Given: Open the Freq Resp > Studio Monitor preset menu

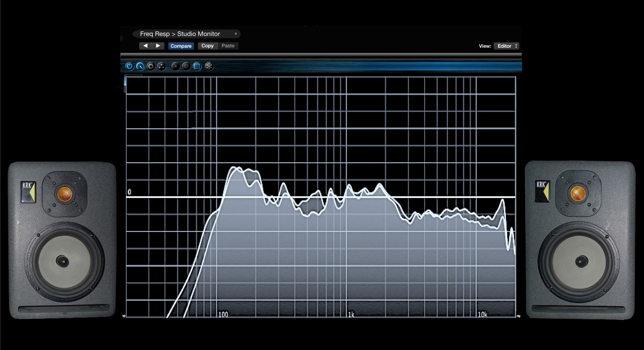Looking at the screenshot, I should (186, 34).
